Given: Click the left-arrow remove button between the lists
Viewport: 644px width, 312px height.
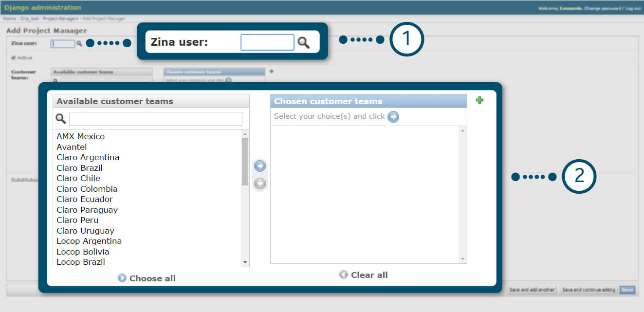Looking at the screenshot, I should pyautogui.click(x=260, y=184).
